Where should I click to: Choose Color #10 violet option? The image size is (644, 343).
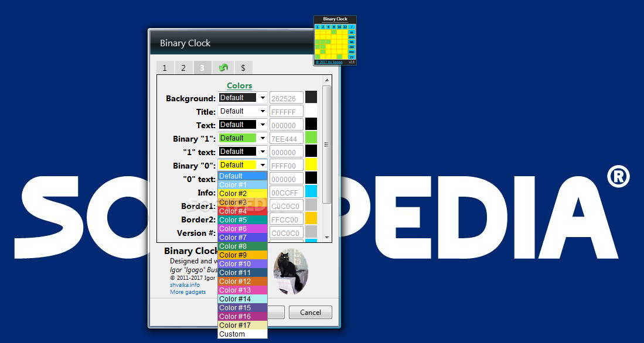tap(243, 264)
